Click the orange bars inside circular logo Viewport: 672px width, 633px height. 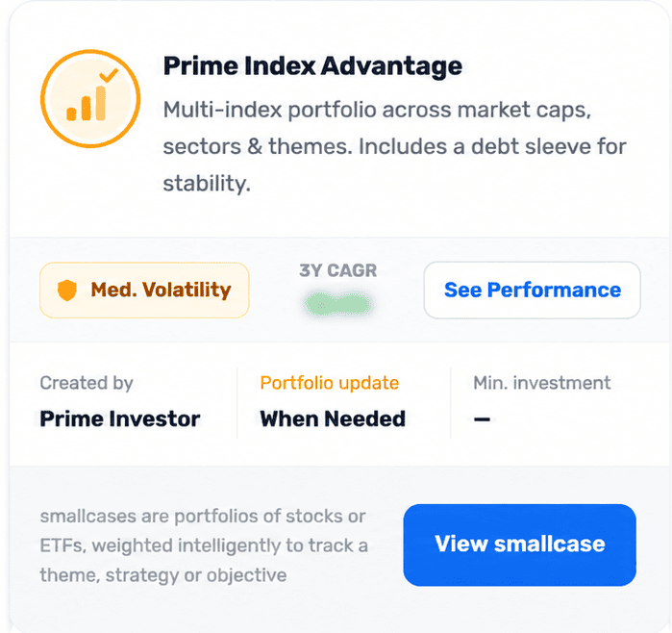click(x=87, y=103)
